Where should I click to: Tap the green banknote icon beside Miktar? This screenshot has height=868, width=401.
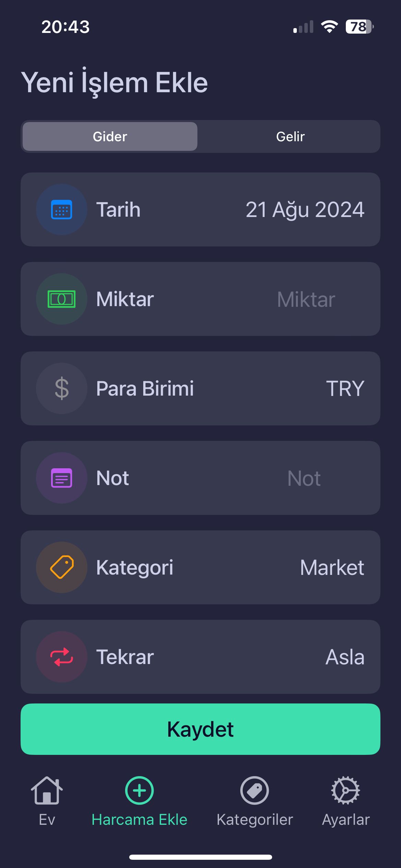tap(62, 299)
